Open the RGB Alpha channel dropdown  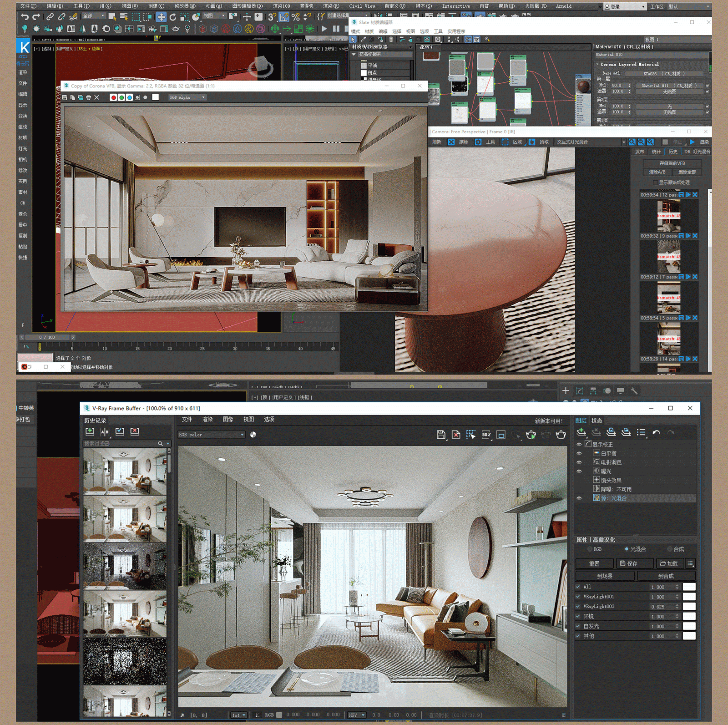(x=187, y=97)
